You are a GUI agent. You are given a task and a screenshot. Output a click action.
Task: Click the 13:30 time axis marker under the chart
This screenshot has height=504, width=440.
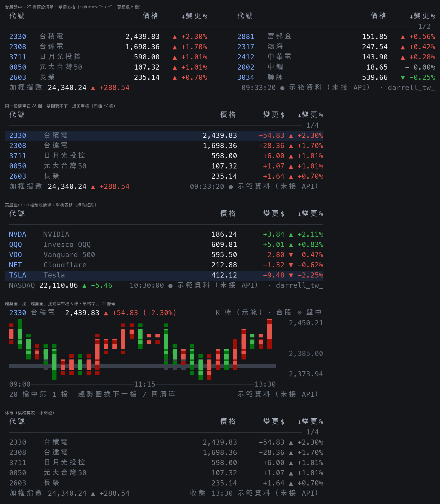coord(265,384)
